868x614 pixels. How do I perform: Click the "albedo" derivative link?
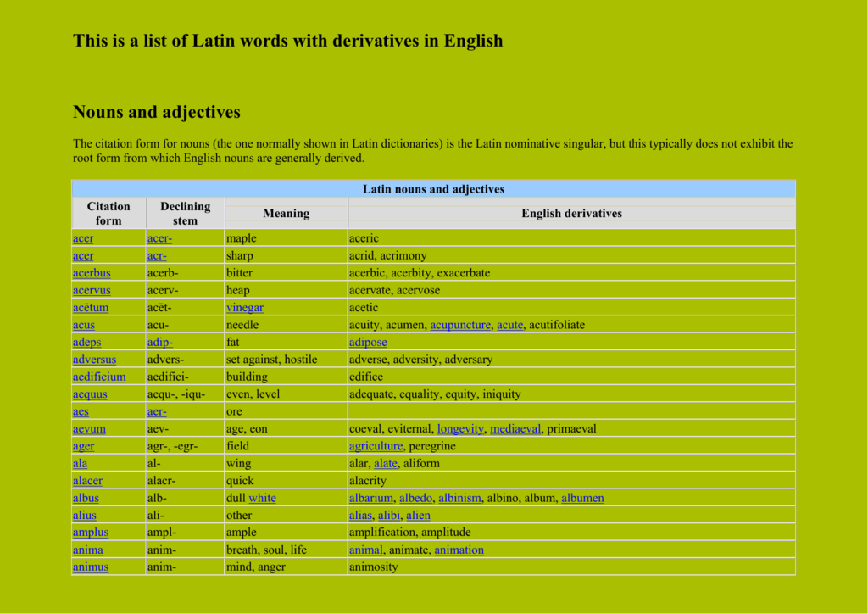point(415,498)
